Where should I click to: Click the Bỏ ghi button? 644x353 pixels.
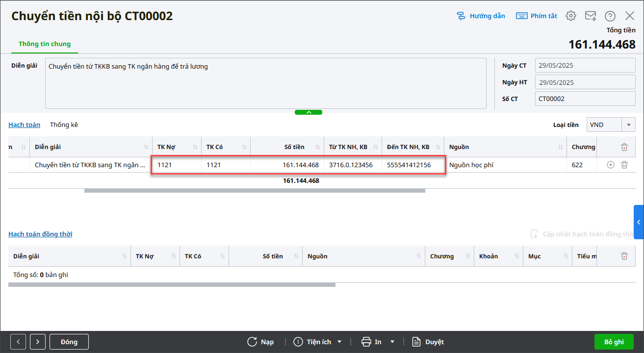pyautogui.click(x=614, y=342)
